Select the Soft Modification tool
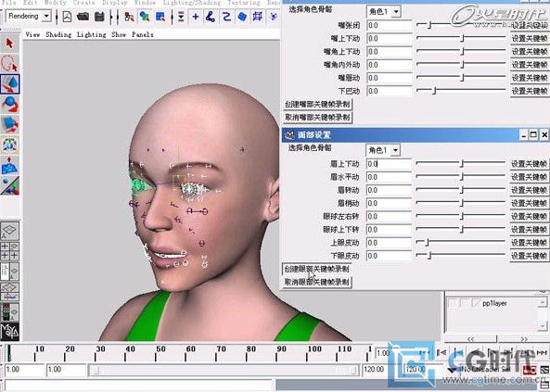550x392 pixels. pyautogui.click(x=10, y=165)
